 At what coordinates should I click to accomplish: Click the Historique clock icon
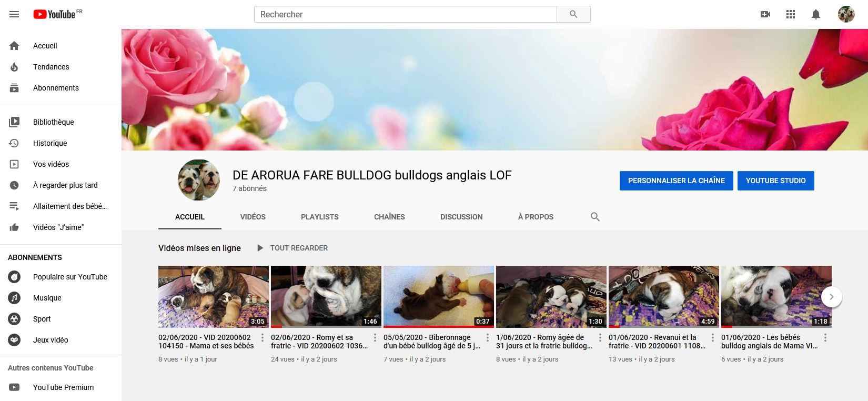pyautogui.click(x=14, y=143)
